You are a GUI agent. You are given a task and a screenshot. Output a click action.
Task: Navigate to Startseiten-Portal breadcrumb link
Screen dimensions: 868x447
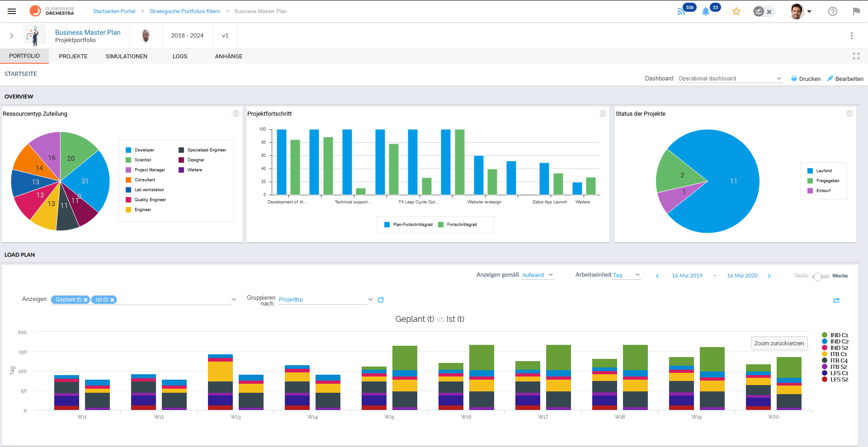click(113, 11)
